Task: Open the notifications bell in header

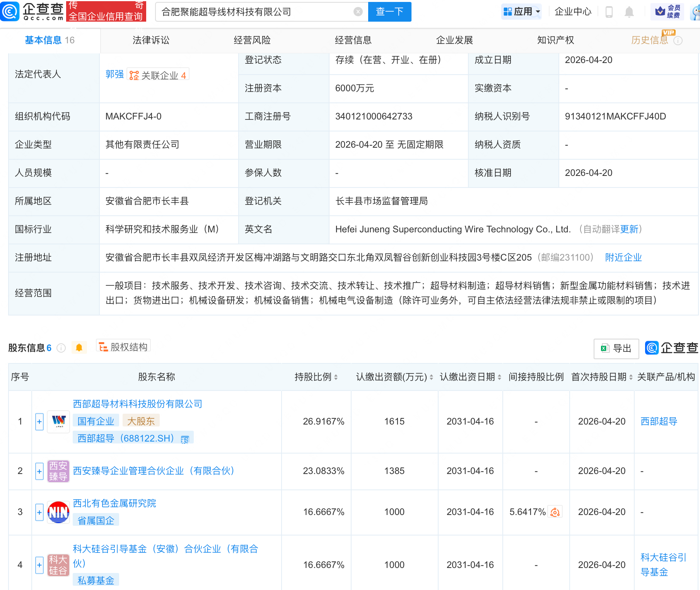Action: [629, 12]
